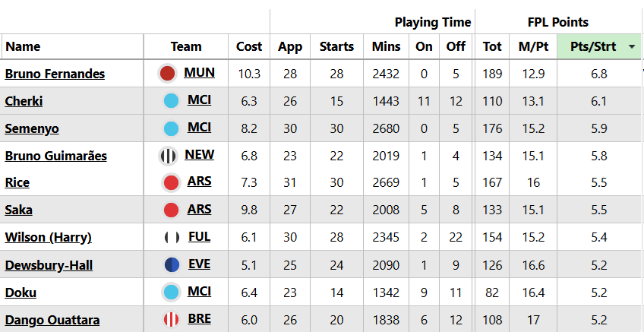Screen dimensions: 644x332
Task: Open Bruno Fernandes player link
Action: point(55,74)
